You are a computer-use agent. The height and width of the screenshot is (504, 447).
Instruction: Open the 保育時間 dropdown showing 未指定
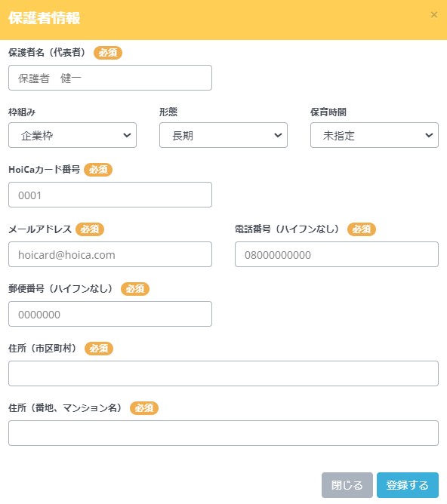[x=375, y=135]
